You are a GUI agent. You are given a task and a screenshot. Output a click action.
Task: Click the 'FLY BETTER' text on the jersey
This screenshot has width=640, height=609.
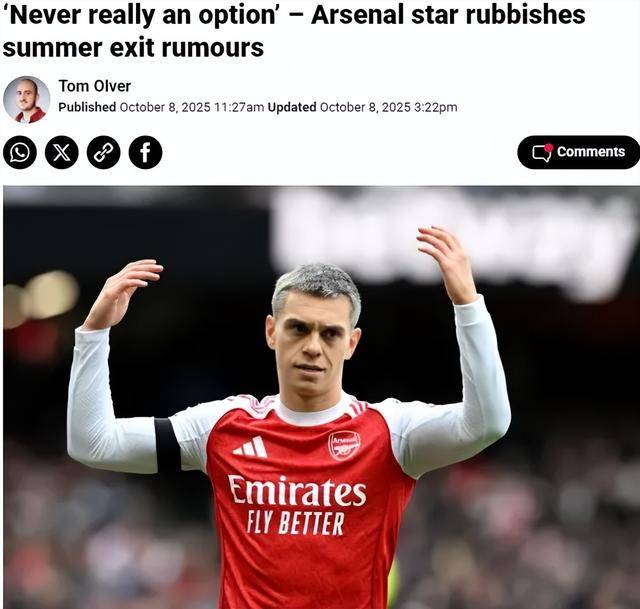click(296, 523)
